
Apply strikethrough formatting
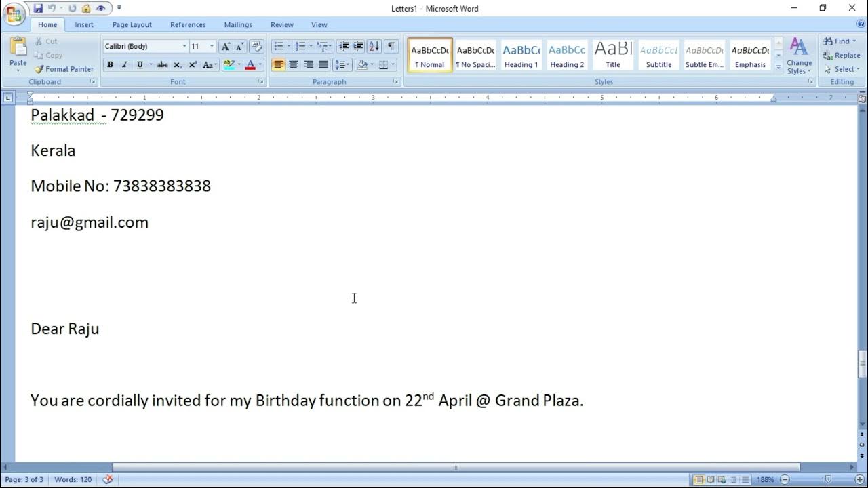(162, 65)
